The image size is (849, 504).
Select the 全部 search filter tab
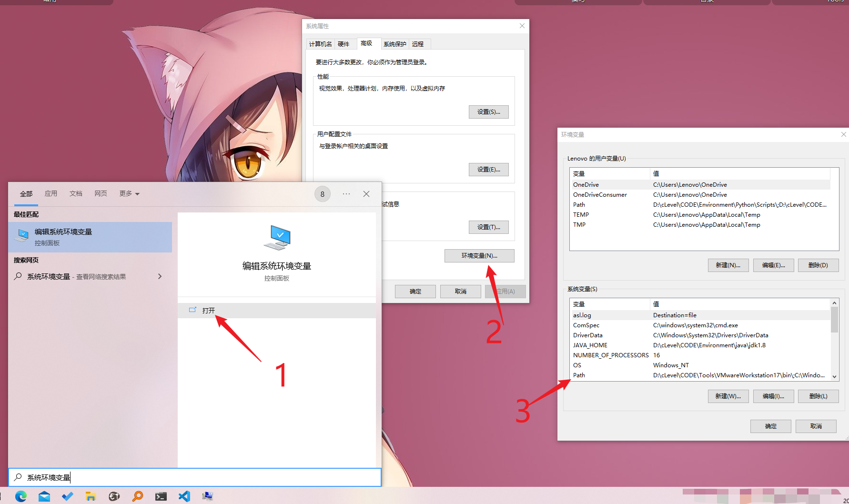[x=26, y=194]
